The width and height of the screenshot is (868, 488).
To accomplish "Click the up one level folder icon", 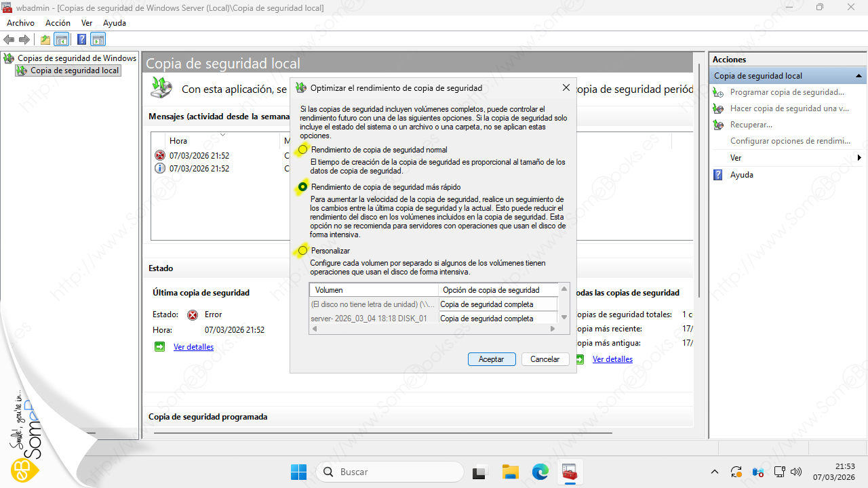I will [x=45, y=39].
